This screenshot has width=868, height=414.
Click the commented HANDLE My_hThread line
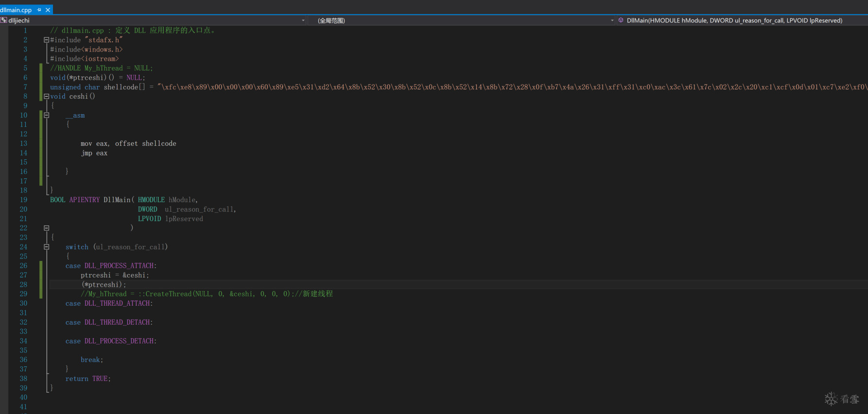click(x=102, y=69)
